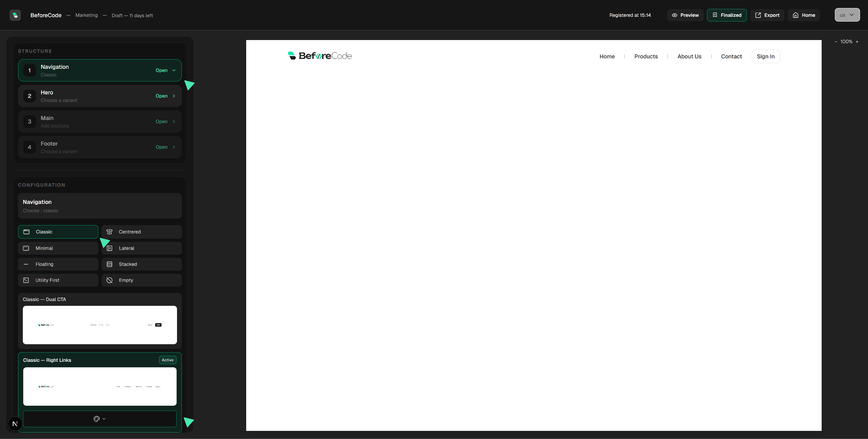Click About Us in the canvas navigation
This screenshot has width=868, height=439.
pyautogui.click(x=689, y=57)
